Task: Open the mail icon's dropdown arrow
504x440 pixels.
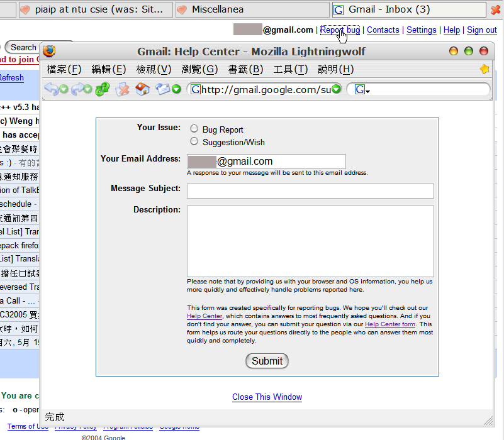Action: [x=176, y=89]
